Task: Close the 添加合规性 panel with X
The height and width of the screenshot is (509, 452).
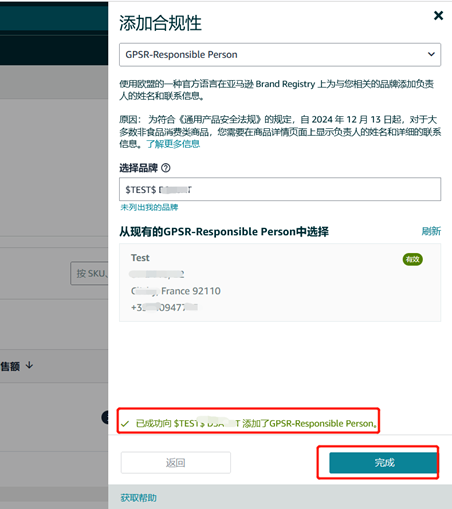Action: point(438,15)
